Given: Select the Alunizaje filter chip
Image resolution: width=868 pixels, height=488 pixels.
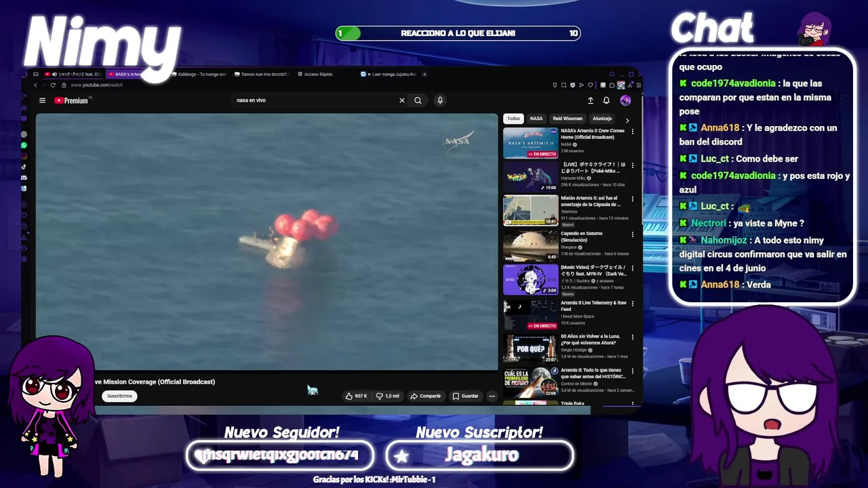Looking at the screenshot, I should pos(602,119).
